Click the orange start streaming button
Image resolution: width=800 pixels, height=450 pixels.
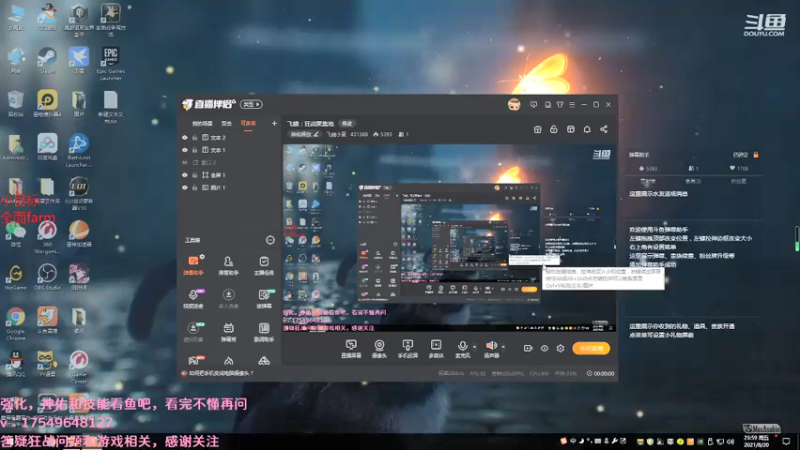pyautogui.click(x=591, y=348)
